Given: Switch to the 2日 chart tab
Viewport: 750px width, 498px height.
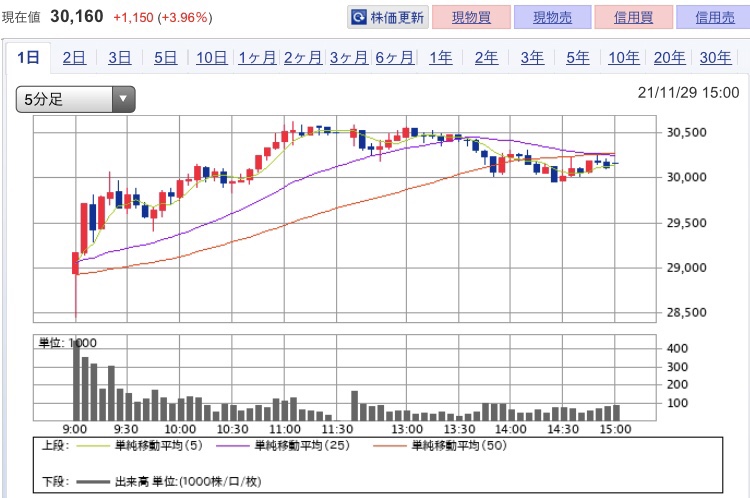Looking at the screenshot, I should coord(74,58).
